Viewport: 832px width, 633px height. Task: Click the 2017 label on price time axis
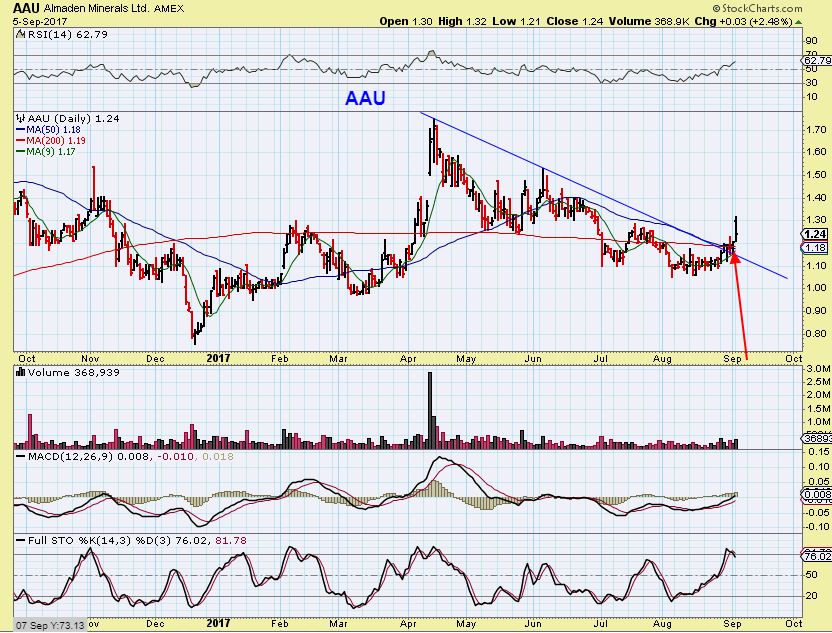click(x=219, y=358)
